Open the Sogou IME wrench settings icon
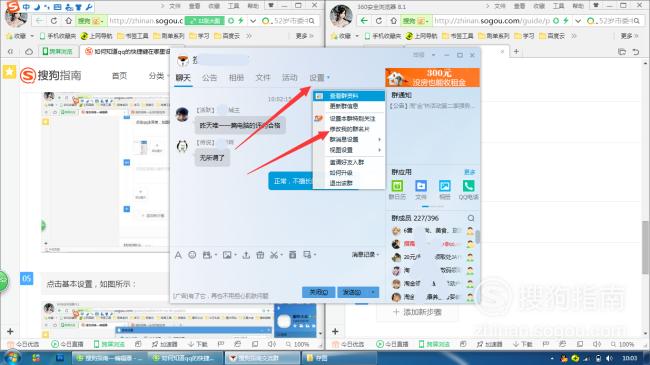Image resolution: width=650 pixels, height=365 pixels. click(89, 7)
